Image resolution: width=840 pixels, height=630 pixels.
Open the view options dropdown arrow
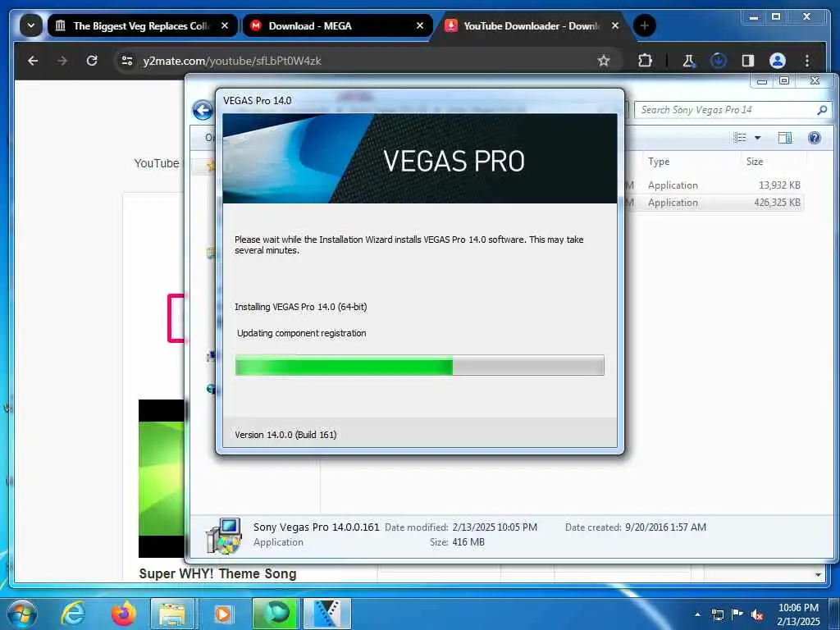pos(757,138)
